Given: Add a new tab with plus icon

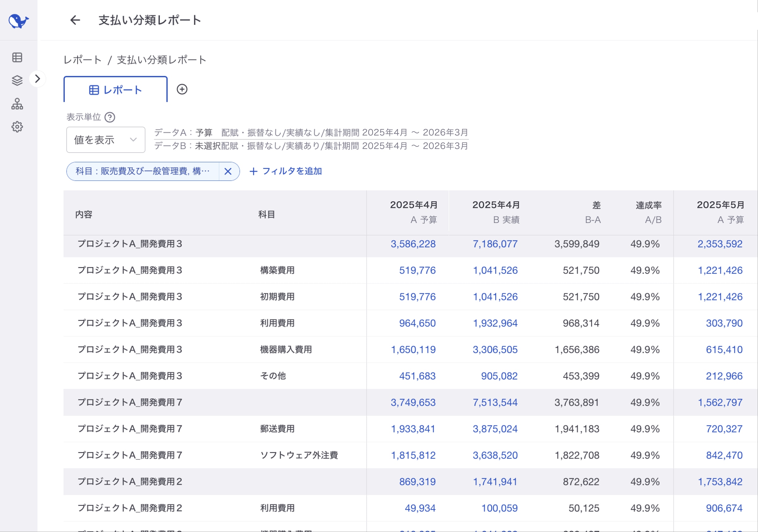Looking at the screenshot, I should click(x=182, y=89).
